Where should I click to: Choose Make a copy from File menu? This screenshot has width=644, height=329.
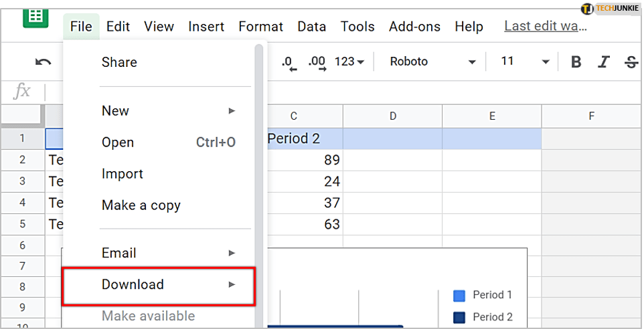pos(141,205)
